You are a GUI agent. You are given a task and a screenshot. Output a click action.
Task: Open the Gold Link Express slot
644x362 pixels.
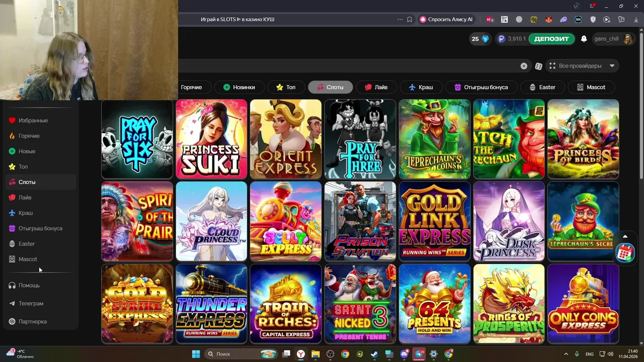coord(435,222)
